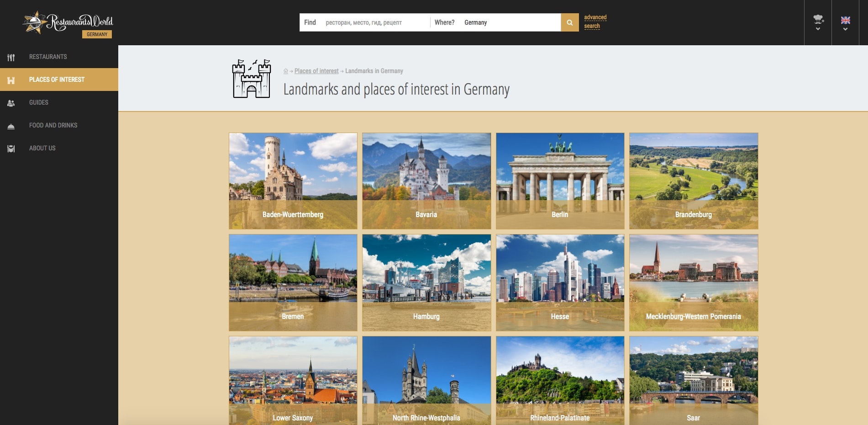868x425 pixels.
Task: Select the chef icon for About Us
Action: click(x=11, y=148)
